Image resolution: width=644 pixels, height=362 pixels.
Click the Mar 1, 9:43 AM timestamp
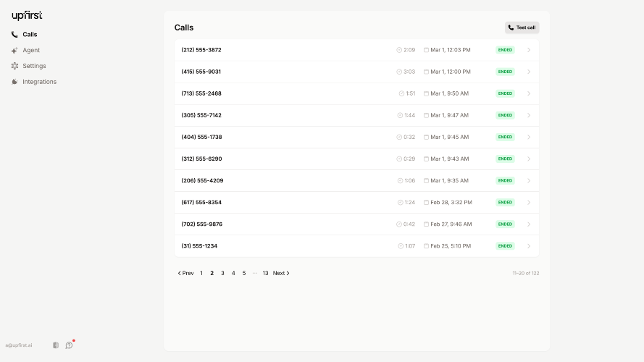coord(449,159)
